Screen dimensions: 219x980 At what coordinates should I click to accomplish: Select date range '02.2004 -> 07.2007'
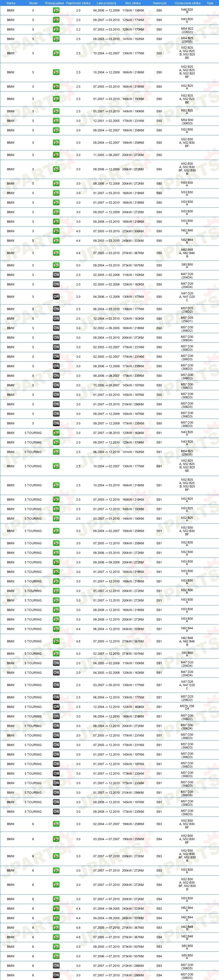point(106,824)
